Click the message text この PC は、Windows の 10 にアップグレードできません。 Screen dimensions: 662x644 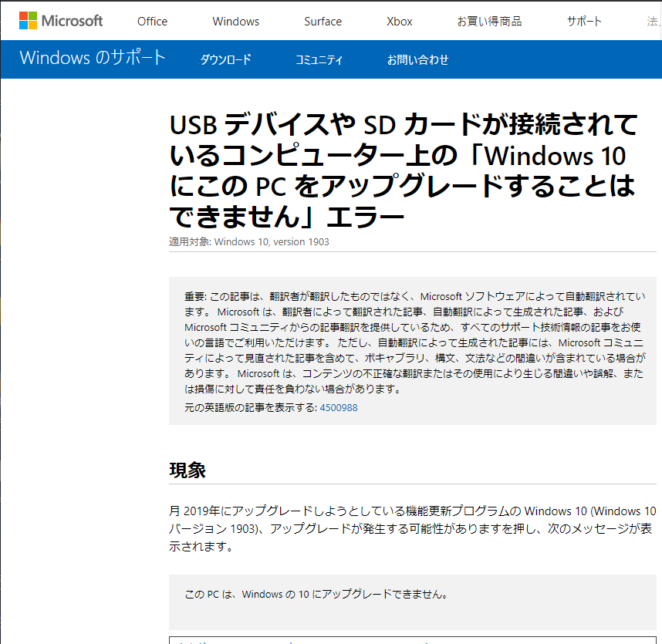click(316, 594)
